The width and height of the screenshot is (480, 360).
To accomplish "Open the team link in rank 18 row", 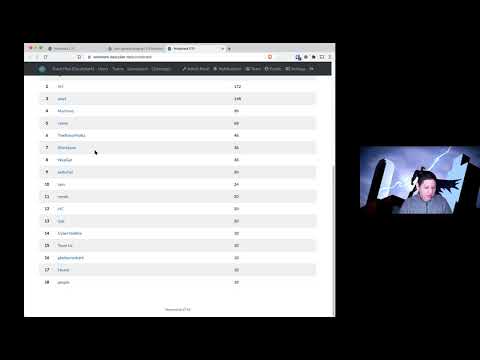I will (63, 282).
